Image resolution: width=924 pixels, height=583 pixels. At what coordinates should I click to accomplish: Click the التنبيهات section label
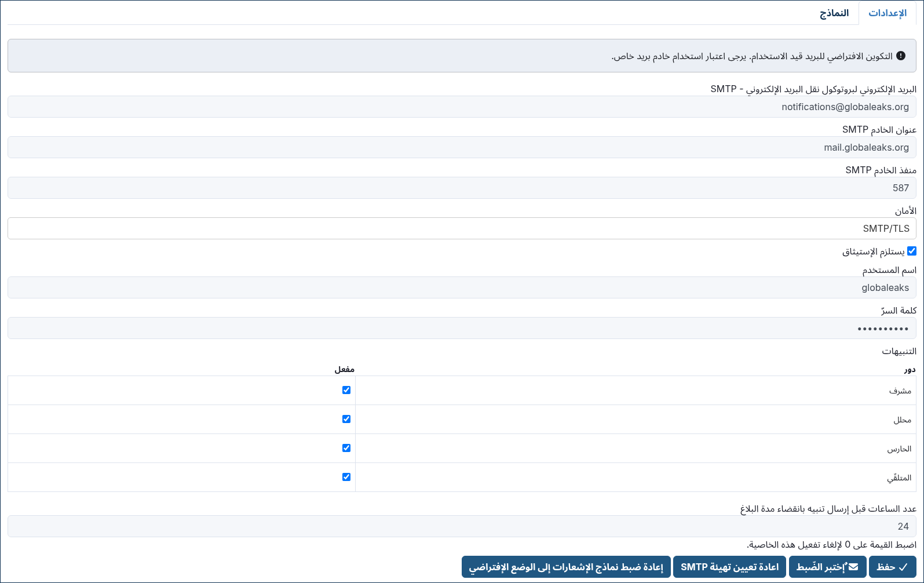click(899, 351)
